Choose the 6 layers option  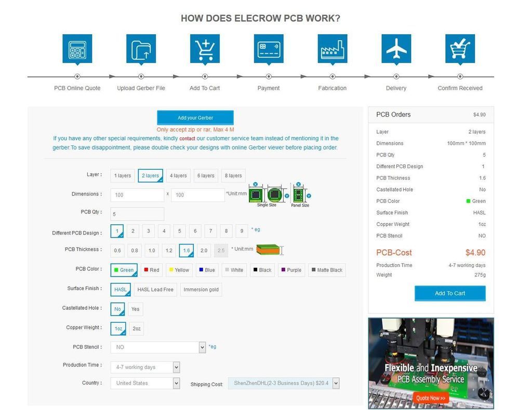coord(206,175)
